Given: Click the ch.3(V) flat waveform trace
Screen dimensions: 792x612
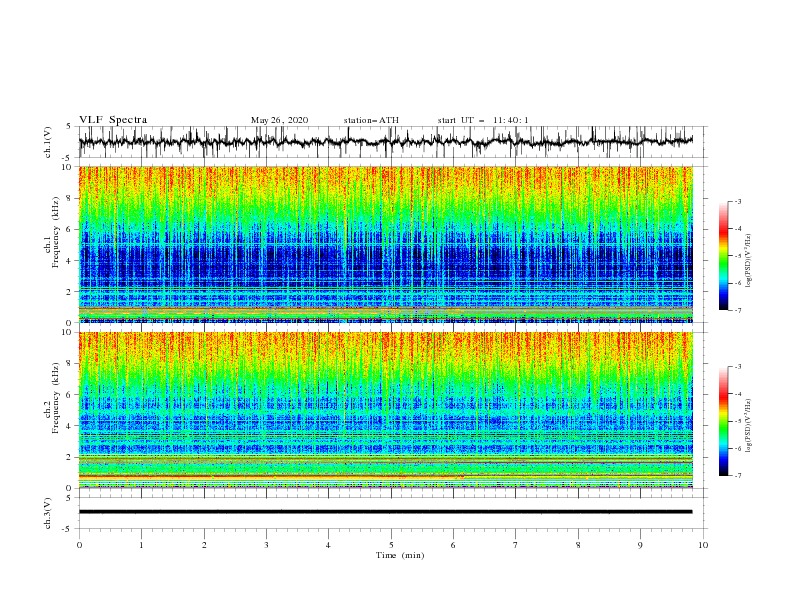Looking at the screenshot, I should pyautogui.click(x=386, y=512).
